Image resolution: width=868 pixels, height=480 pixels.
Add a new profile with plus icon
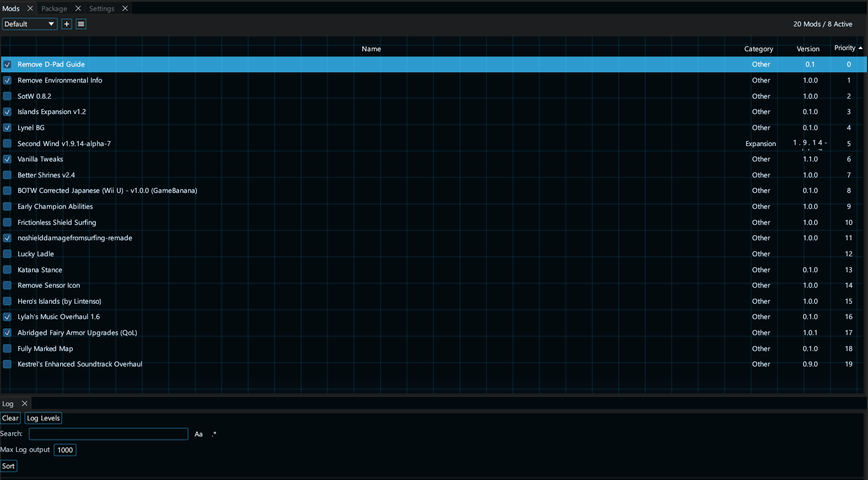67,24
